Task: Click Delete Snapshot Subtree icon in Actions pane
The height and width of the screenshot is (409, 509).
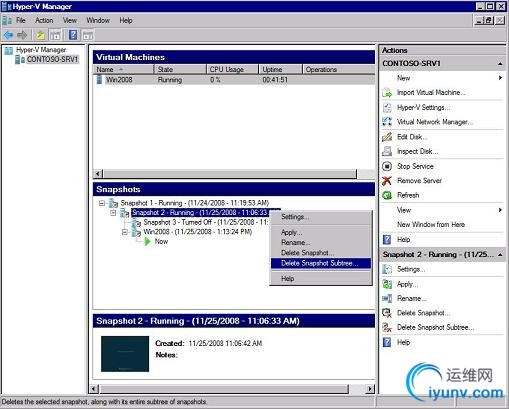Action: [x=387, y=327]
